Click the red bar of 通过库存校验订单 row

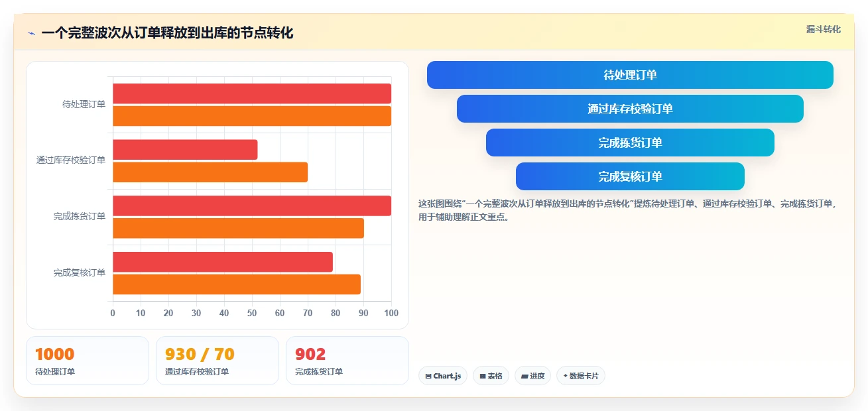[185, 150]
